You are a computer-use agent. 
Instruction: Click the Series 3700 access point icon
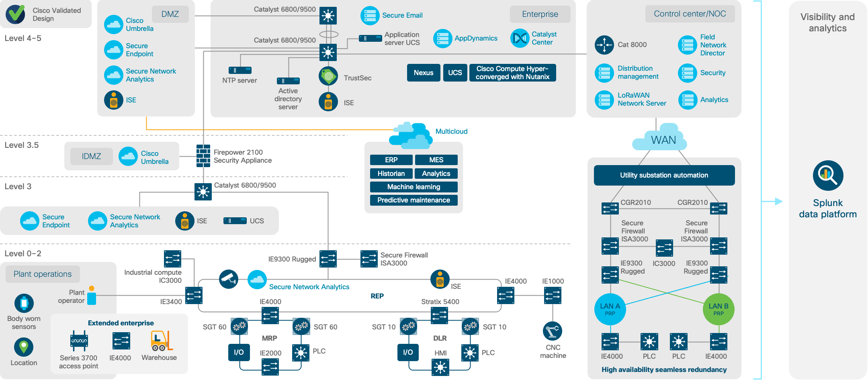click(x=79, y=341)
